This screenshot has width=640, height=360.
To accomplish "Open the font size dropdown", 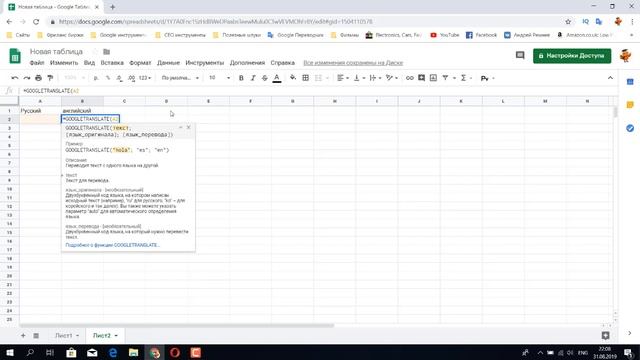I will [x=220, y=78].
